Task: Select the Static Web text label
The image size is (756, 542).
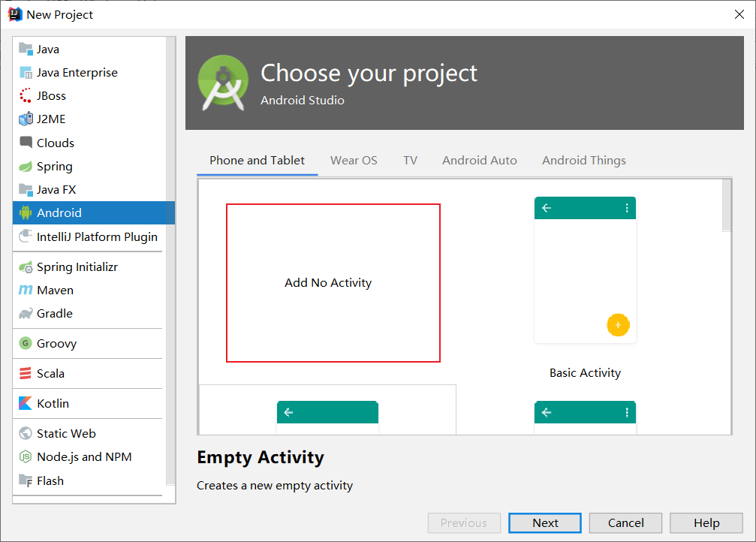Action: [x=66, y=433]
